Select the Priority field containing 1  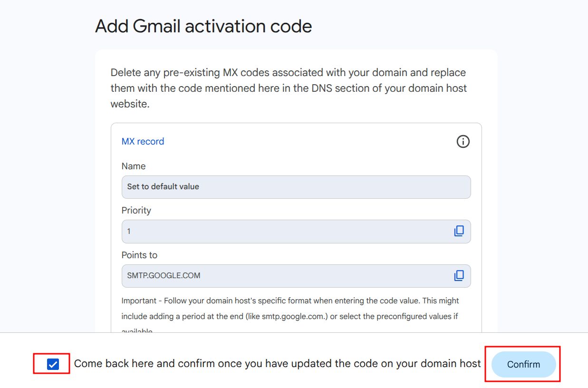tap(285, 232)
